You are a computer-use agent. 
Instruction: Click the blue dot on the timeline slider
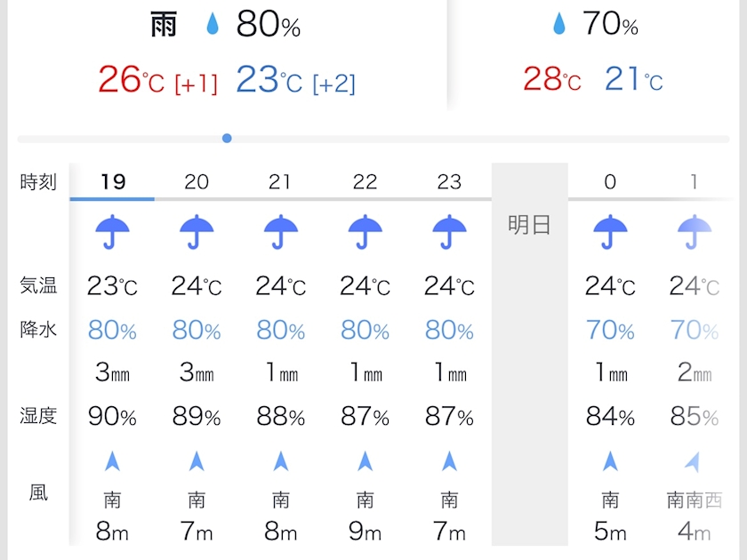(x=227, y=138)
